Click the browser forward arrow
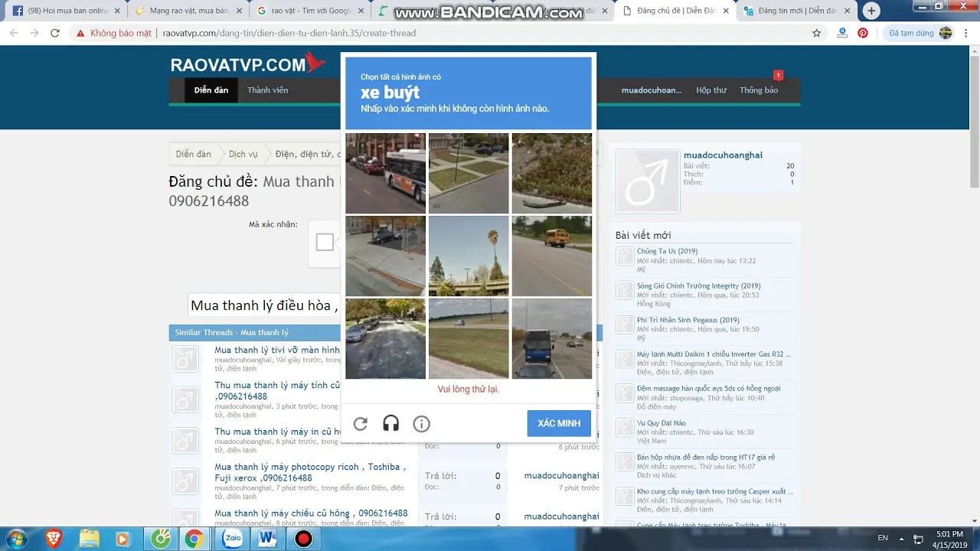 click(x=34, y=33)
